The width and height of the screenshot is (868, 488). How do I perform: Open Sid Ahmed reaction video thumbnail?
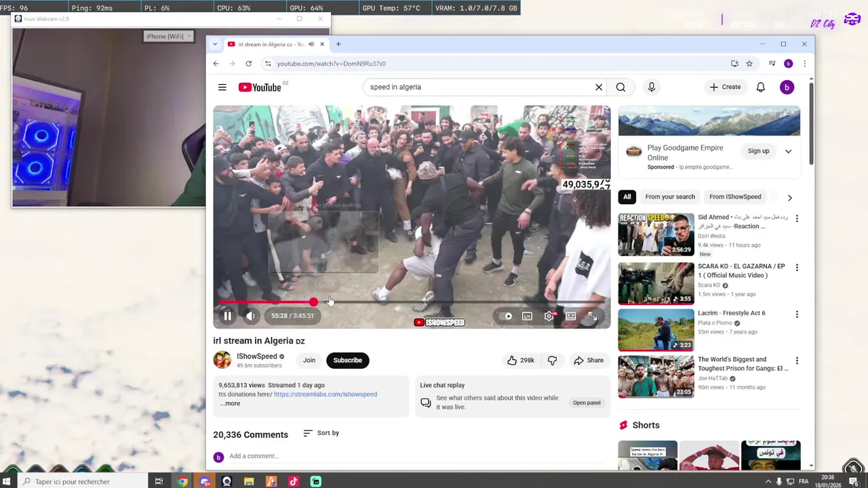point(656,235)
